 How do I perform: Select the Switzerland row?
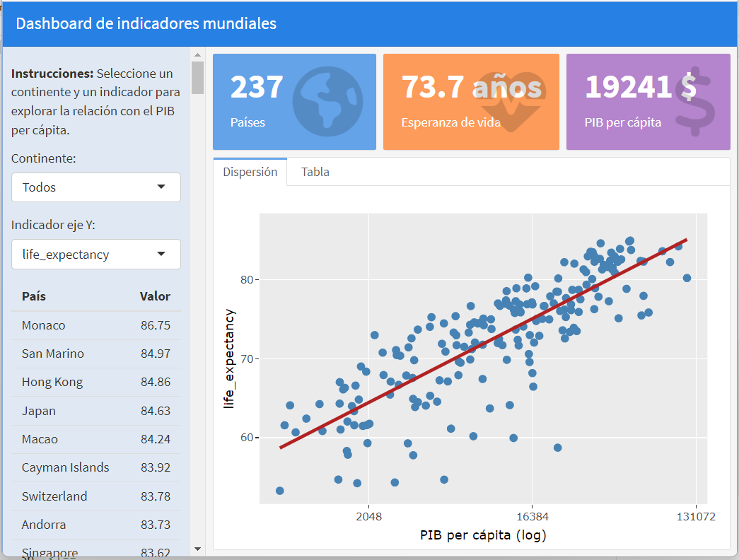click(x=96, y=496)
